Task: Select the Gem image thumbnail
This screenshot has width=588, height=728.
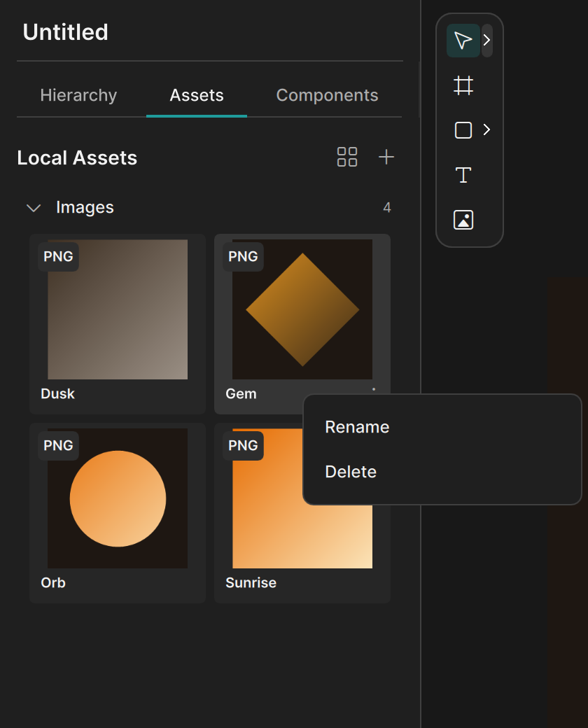Action: click(x=302, y=309)
